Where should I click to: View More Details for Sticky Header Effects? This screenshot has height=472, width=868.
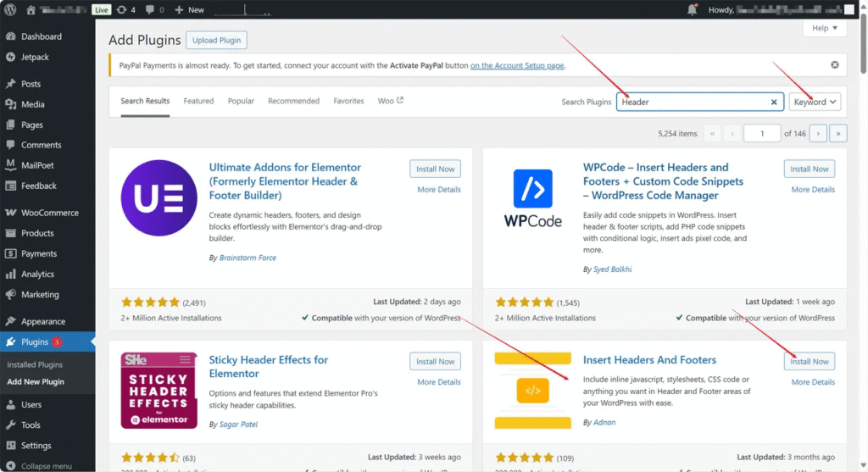[439, 382]
